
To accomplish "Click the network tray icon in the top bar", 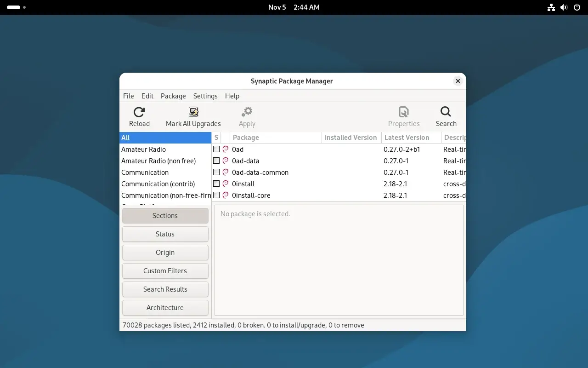I will click(x=551, y=7).
